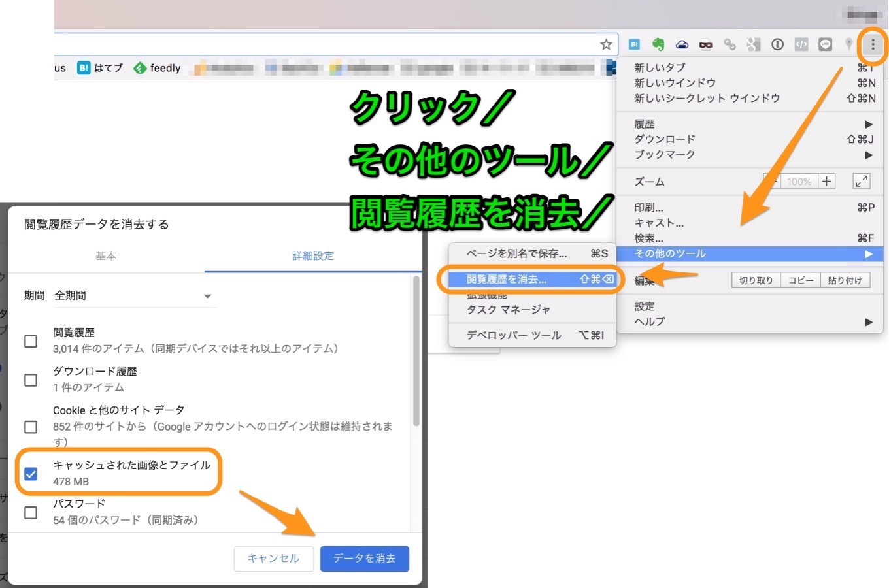Open the feedly bookmark
The image size is (889, 588).
(157, 67)
